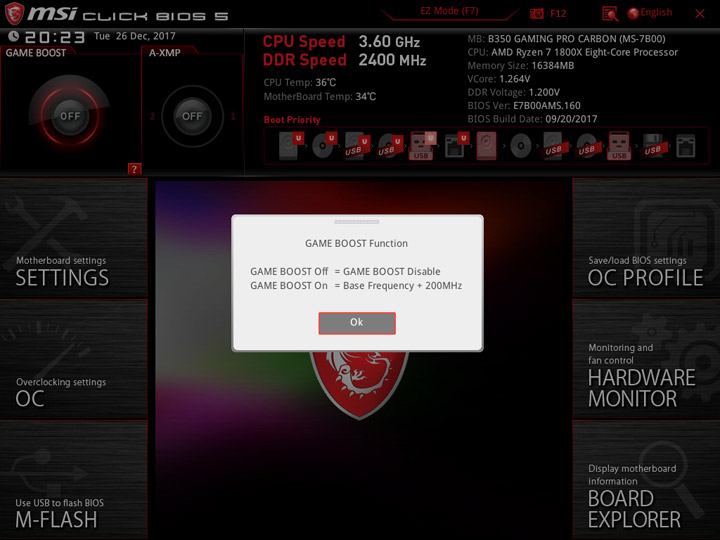Click the DDR Voltage 1.200V value

pyautogui.click(x=544, y=92)
